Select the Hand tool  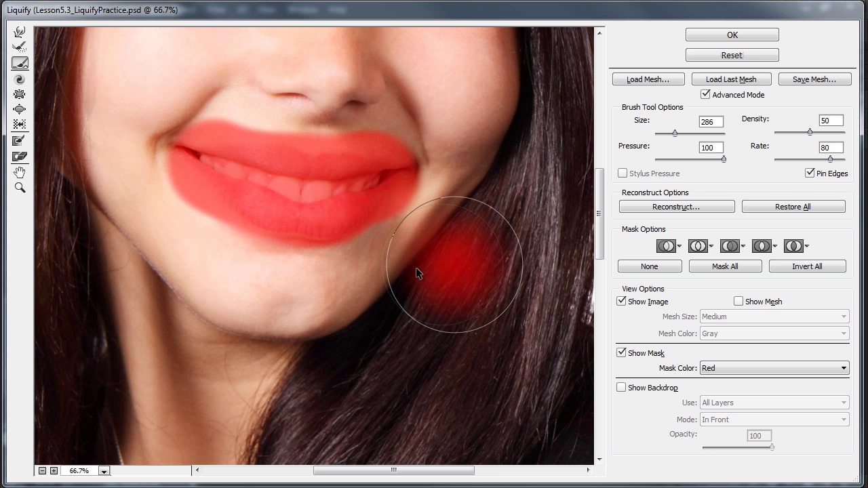click(20, 172)
